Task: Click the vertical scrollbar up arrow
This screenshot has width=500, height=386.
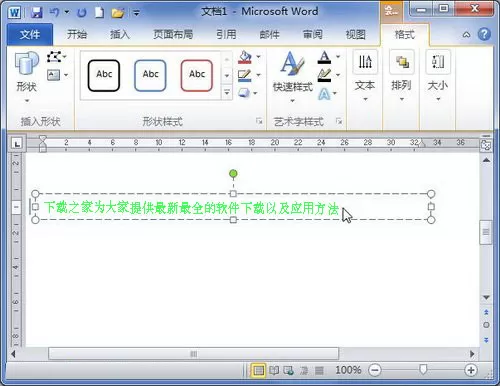Action: (x=486, y=160)
